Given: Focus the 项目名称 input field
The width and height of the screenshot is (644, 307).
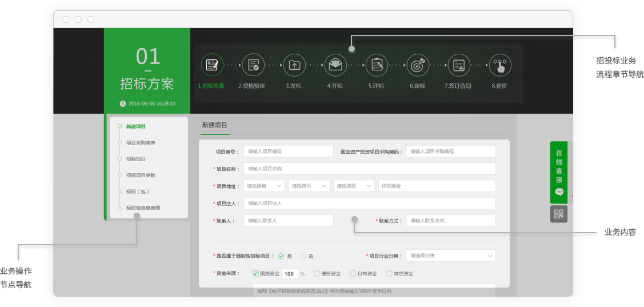Looking at the screenshot, I should pyautogui.click(x=369, y=169).
